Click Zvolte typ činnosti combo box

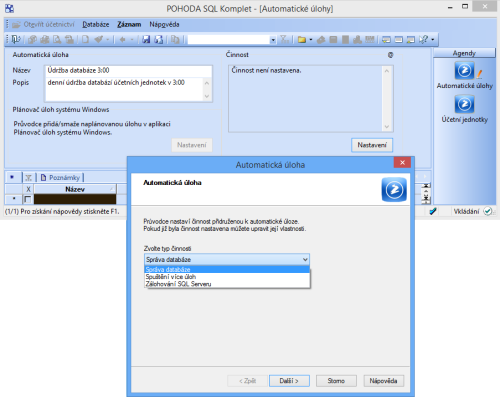pos(227,259)
